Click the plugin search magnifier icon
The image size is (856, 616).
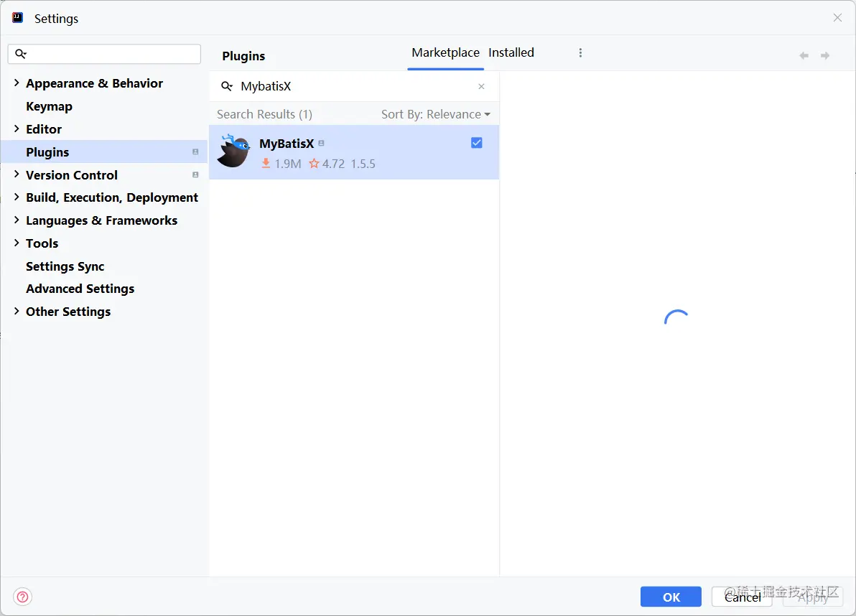pyautogui.click(x=226, y=86)
